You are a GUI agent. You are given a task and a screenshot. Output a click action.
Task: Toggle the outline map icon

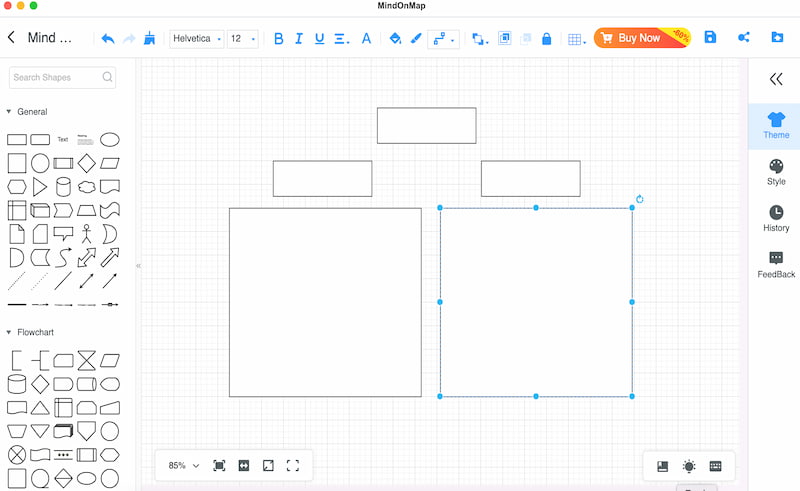coord(663,466)
